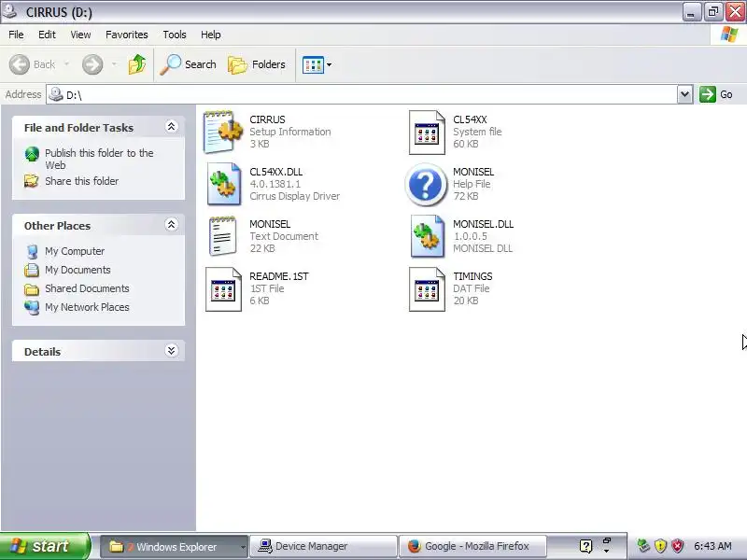747x560 pixels.
Task: Click the Address bar input field
Action: pyautogui.click(x=361, y=94)
